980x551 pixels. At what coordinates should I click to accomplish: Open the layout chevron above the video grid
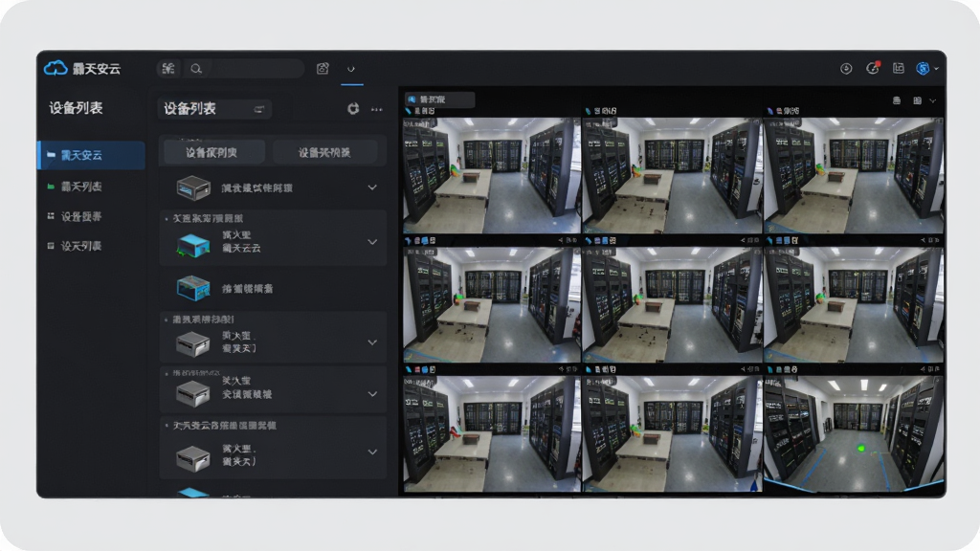pos(932,100)
